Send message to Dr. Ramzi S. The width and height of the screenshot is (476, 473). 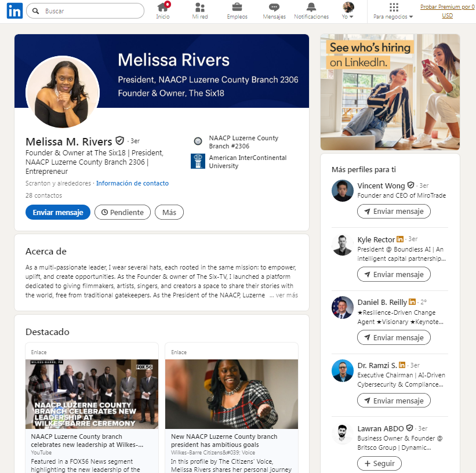click(x=394, y=401)
